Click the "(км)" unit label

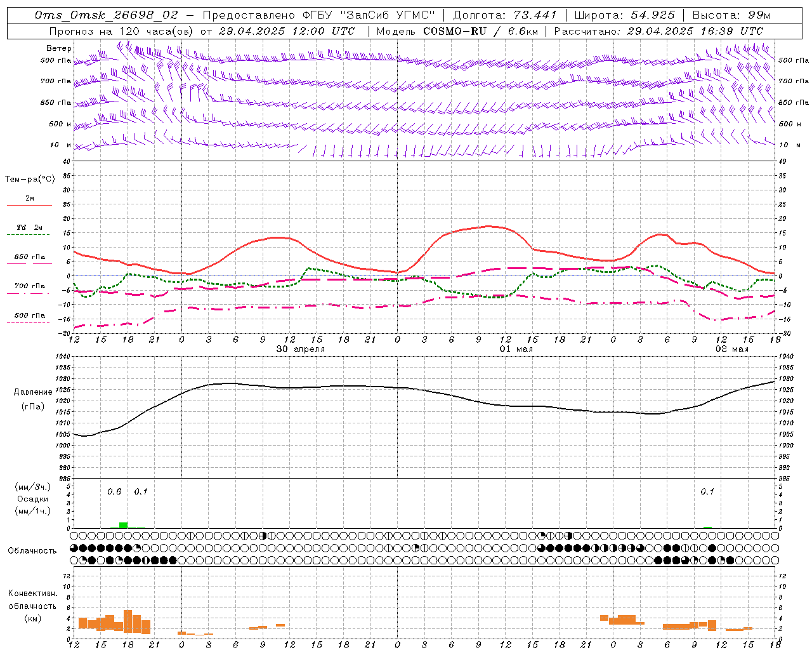point(32,618)
